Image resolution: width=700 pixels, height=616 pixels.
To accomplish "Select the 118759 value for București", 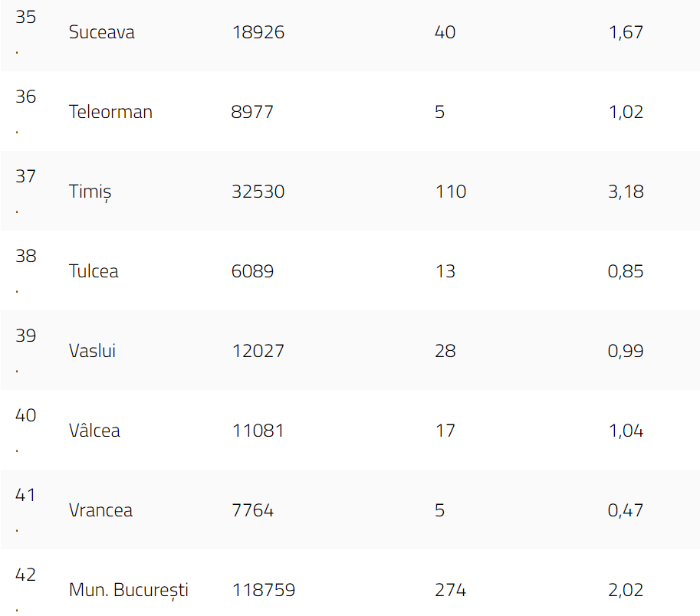I will (x=263, y=591).
